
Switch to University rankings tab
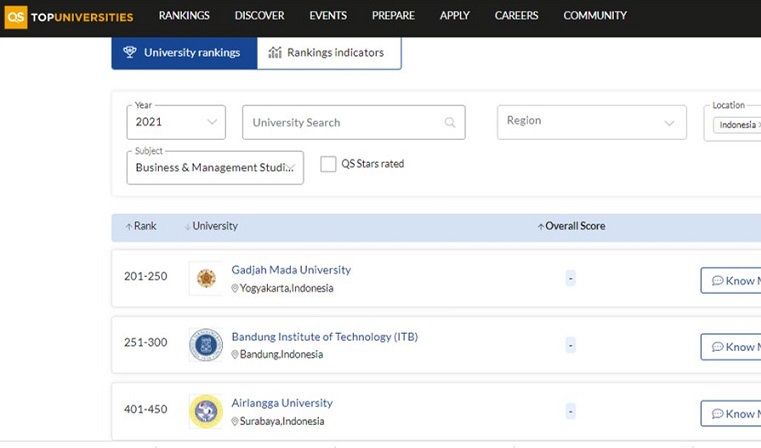click(184, 53)
